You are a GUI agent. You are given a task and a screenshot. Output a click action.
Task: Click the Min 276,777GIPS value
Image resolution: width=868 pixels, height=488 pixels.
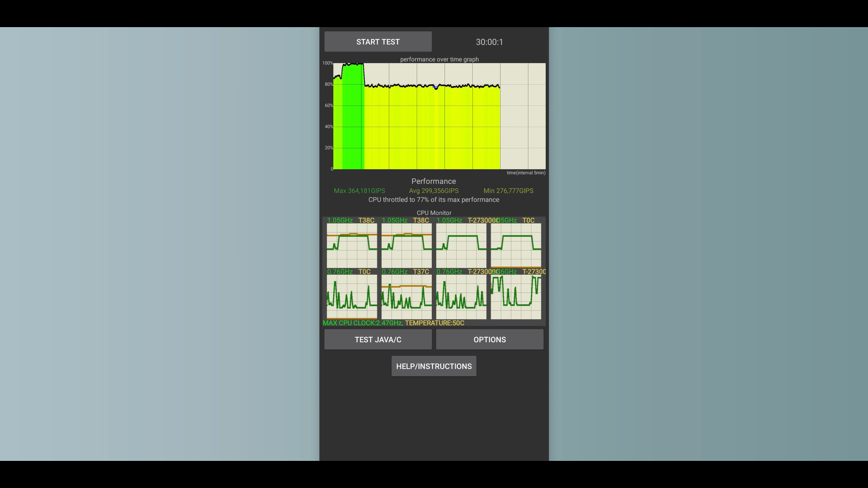(508, 191)
